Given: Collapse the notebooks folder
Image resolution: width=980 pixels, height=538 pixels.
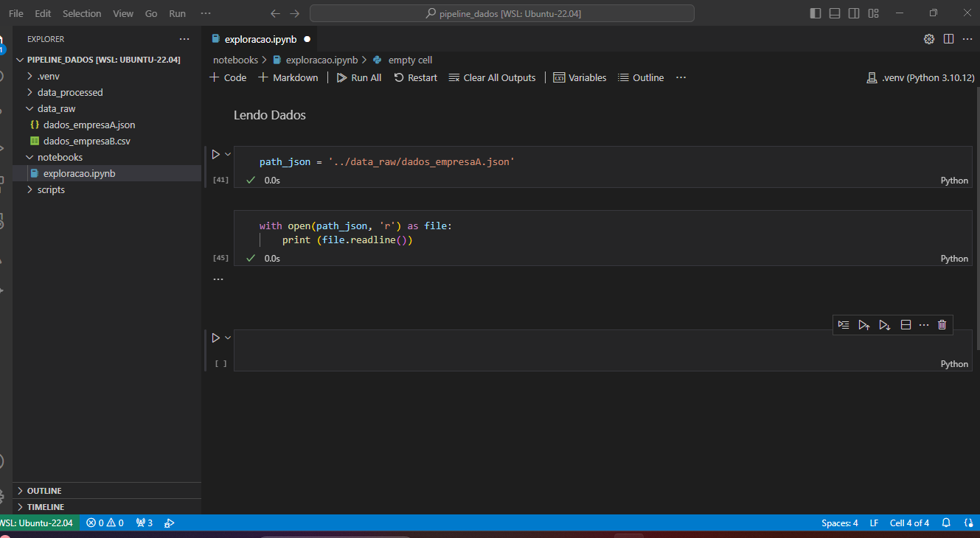Looking at the screenshot, I should (x=107, y=157).
